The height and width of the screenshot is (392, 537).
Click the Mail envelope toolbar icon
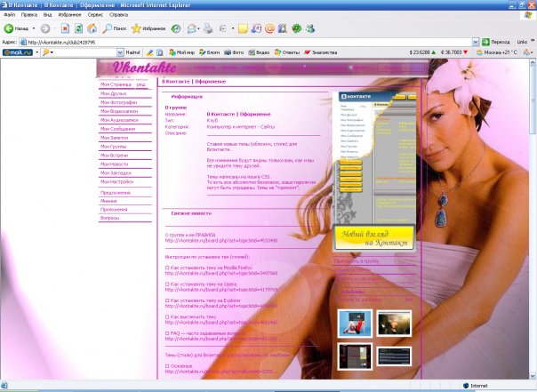click(x=191, y=29)
